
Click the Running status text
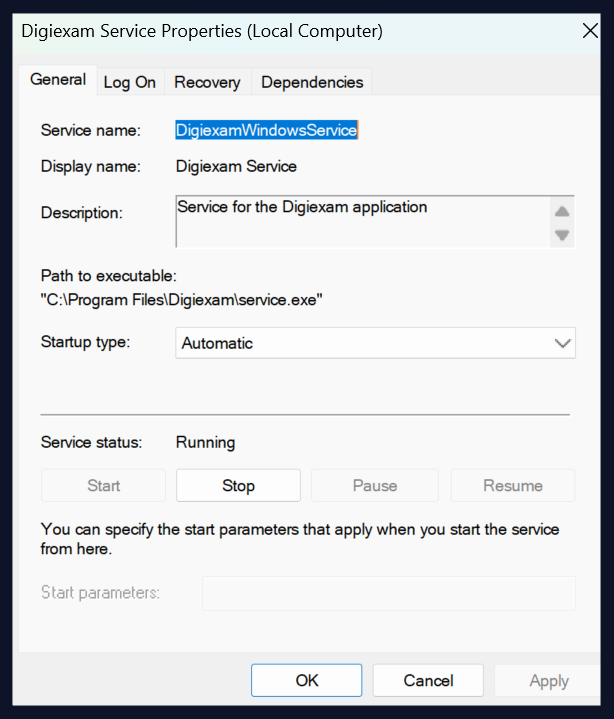(x=205, y=442)
